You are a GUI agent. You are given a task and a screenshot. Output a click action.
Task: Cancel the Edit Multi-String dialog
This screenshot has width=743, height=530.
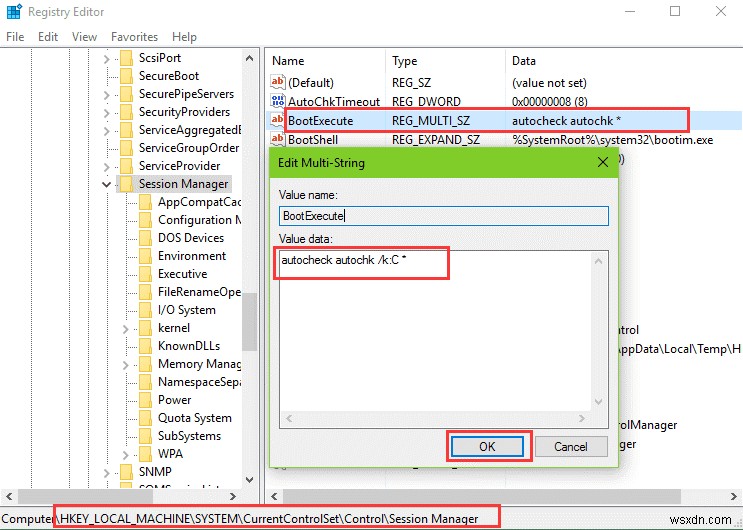(571, 447)
